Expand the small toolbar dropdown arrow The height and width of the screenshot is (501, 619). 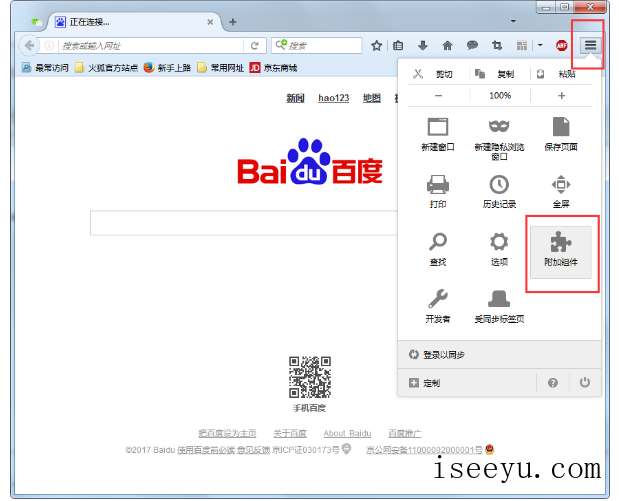[x=540, y=45]
